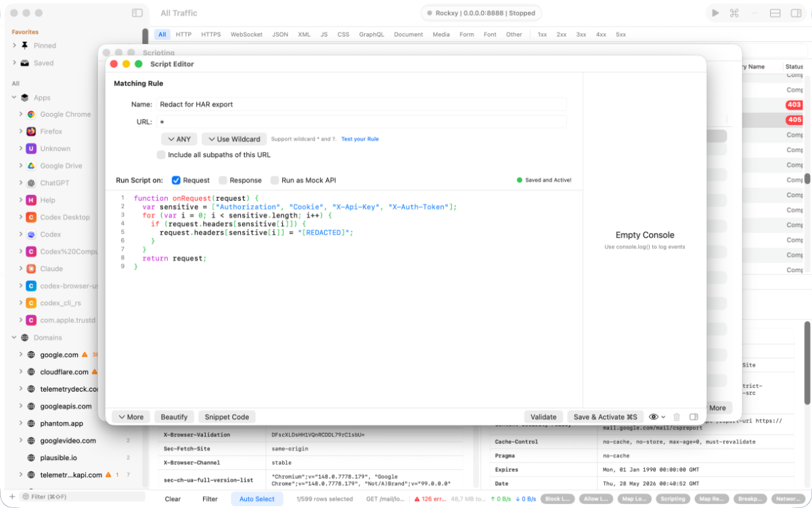Viewport: 812px width, 508px height.
Task: Click the URL input field
Action: click(x=361, y=122)
